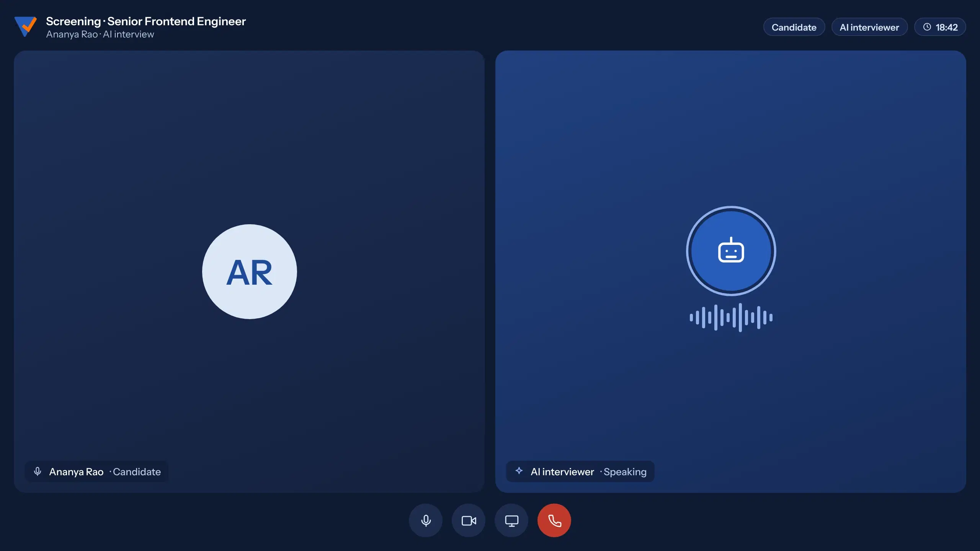
Task: Click the AR avatar circle
Action: point(250,272)
